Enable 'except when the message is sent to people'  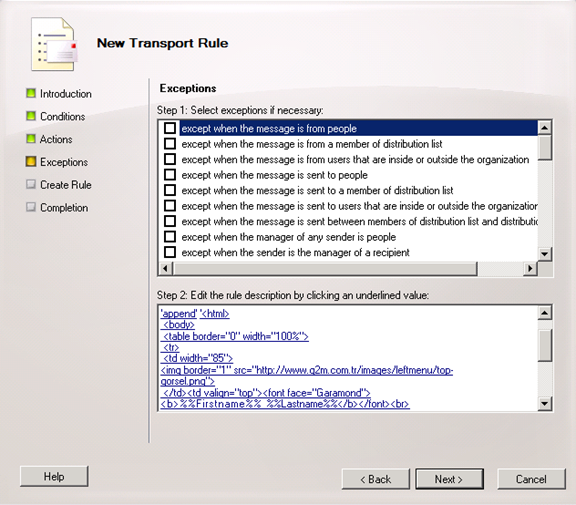click(170, 174)
